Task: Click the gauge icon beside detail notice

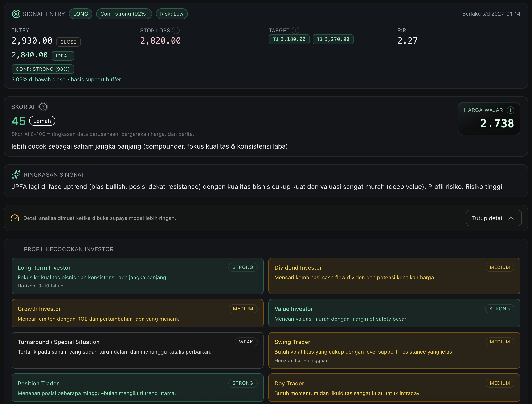Action: click(x=15, y=218)
